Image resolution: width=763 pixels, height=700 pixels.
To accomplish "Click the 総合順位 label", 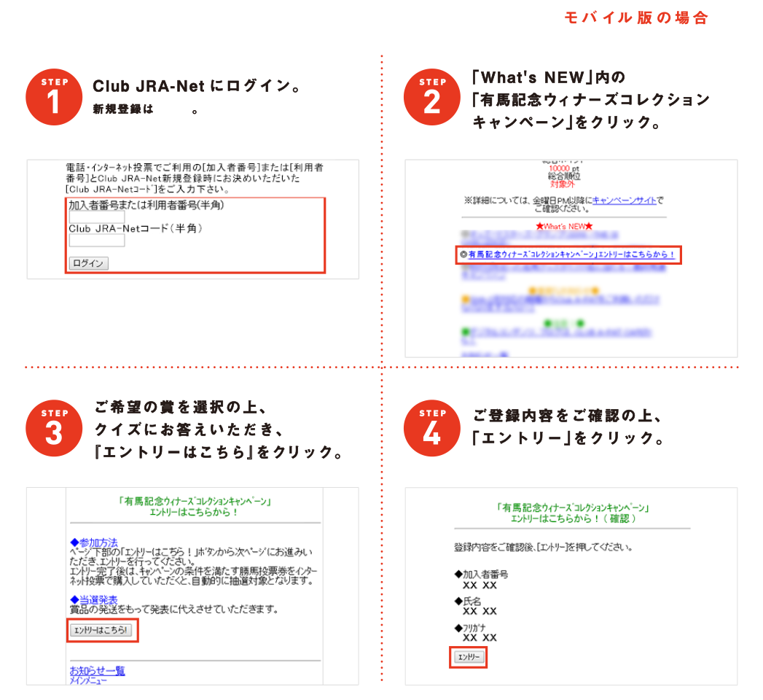I will (564, 176).
